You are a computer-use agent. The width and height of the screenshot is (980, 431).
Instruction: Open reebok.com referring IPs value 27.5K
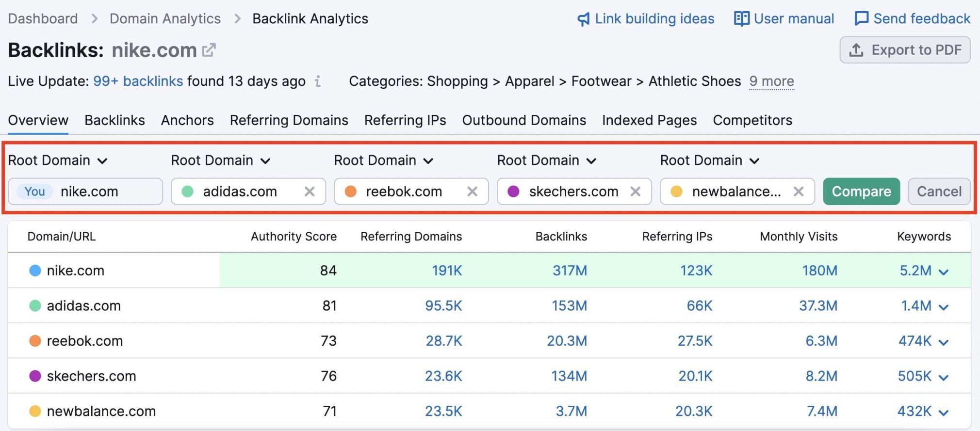[x=695, y=341]
